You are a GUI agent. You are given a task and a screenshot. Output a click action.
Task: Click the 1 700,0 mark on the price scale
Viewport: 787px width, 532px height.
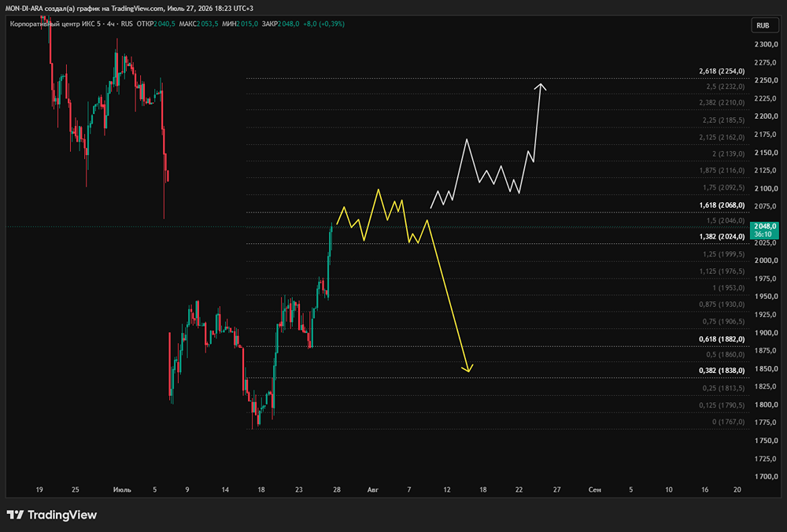766,476
